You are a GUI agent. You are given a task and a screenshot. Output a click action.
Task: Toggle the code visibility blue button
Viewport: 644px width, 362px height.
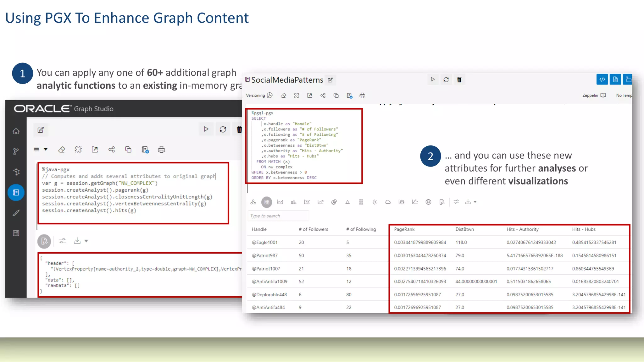[602, 79]
